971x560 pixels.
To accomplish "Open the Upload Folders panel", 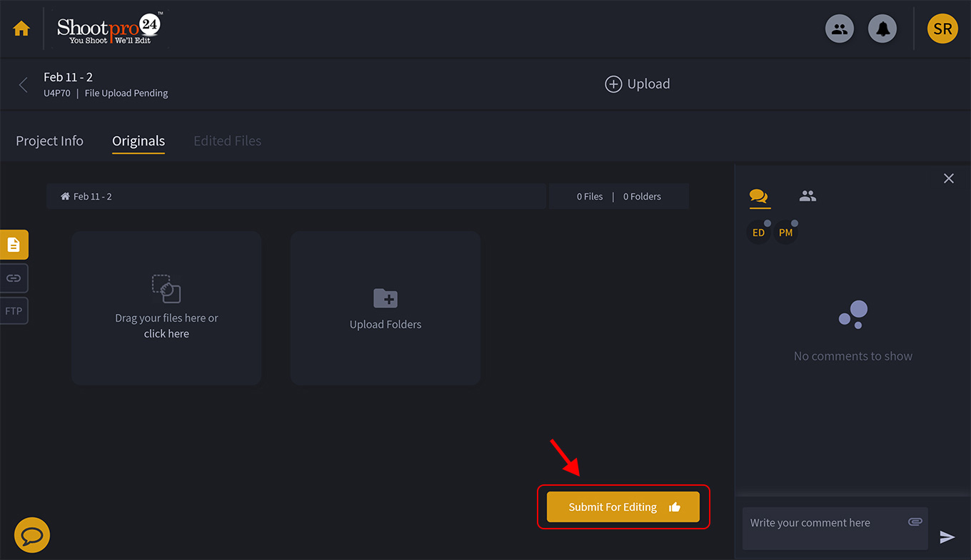I will [386, 307].
